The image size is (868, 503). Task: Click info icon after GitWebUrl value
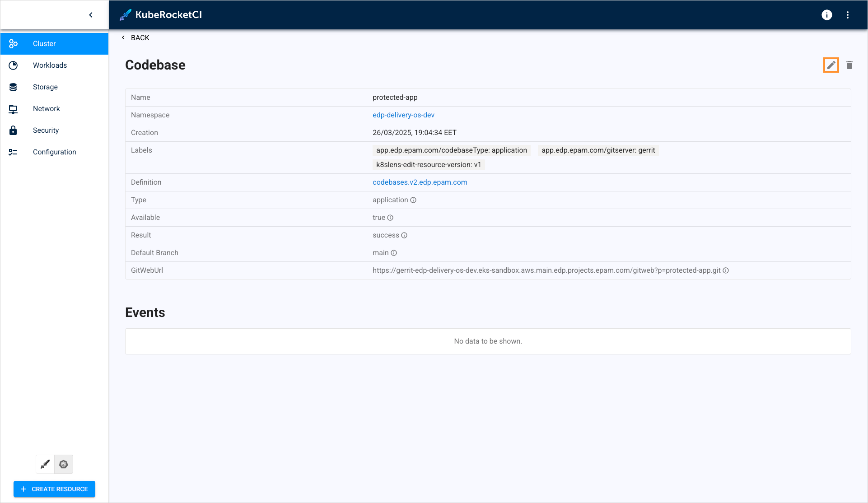coord(726,270)
